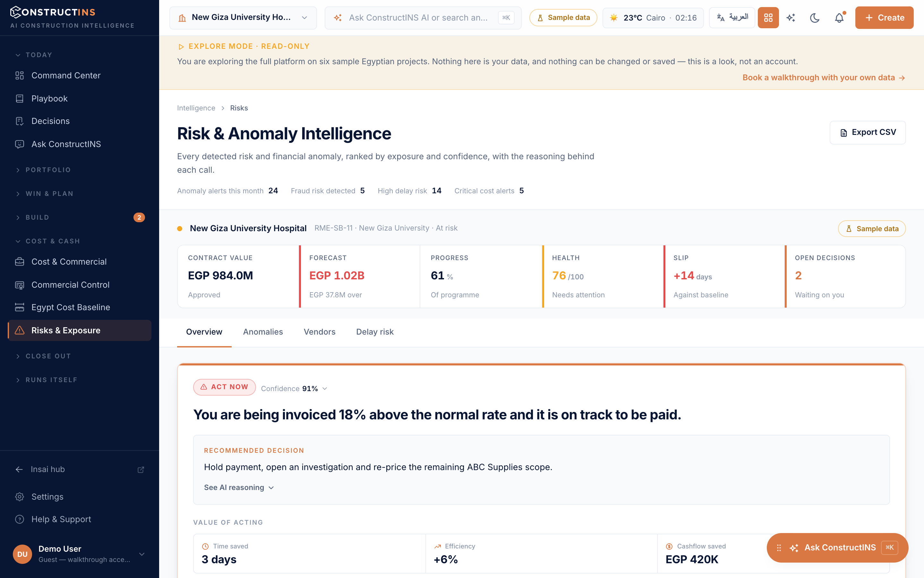Expand the WIN & PLAN section
This screenshot has width=924, height=578.
pyautogui.click(x=80, y=193)
